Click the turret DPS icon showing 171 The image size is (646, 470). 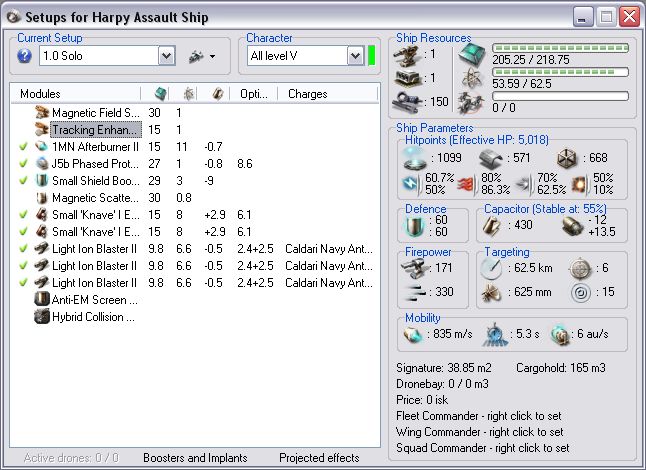point(414,269)
